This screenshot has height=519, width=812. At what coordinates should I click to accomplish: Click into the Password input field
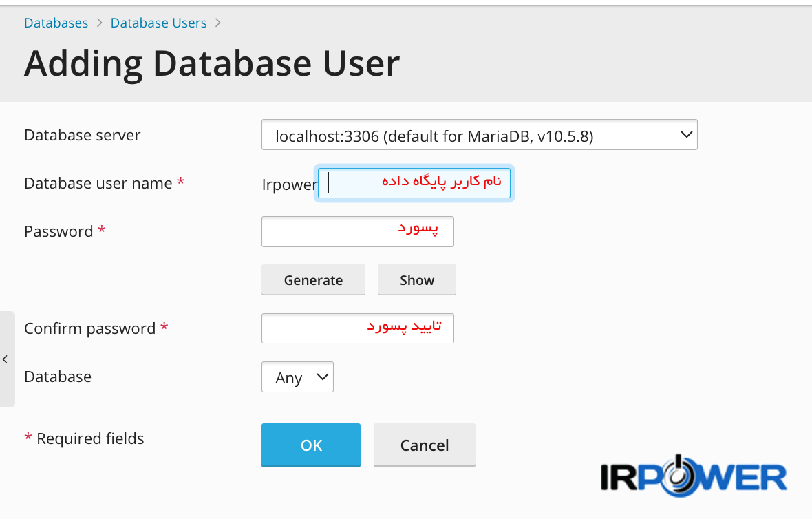pos(357,231)
